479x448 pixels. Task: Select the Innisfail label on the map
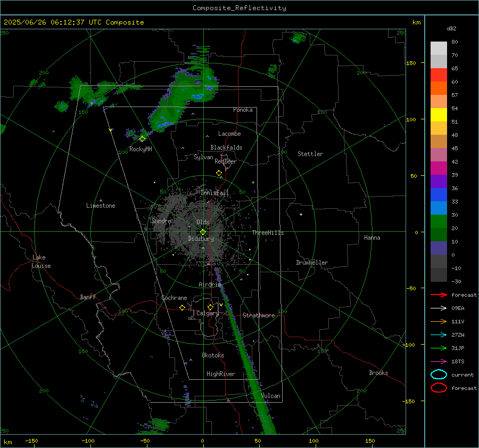pyautogui.click(x=215, y=193)
